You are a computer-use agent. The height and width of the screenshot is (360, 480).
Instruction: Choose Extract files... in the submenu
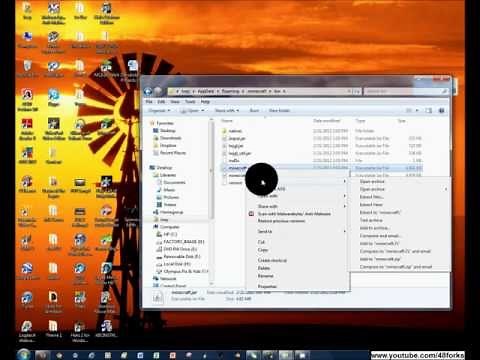tap(372, 197)
